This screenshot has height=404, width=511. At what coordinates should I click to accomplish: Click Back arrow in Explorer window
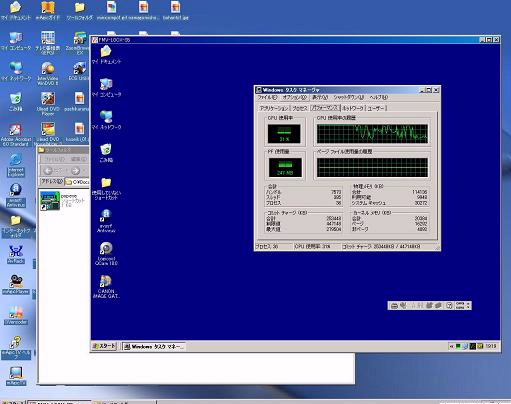coord(49,171)
